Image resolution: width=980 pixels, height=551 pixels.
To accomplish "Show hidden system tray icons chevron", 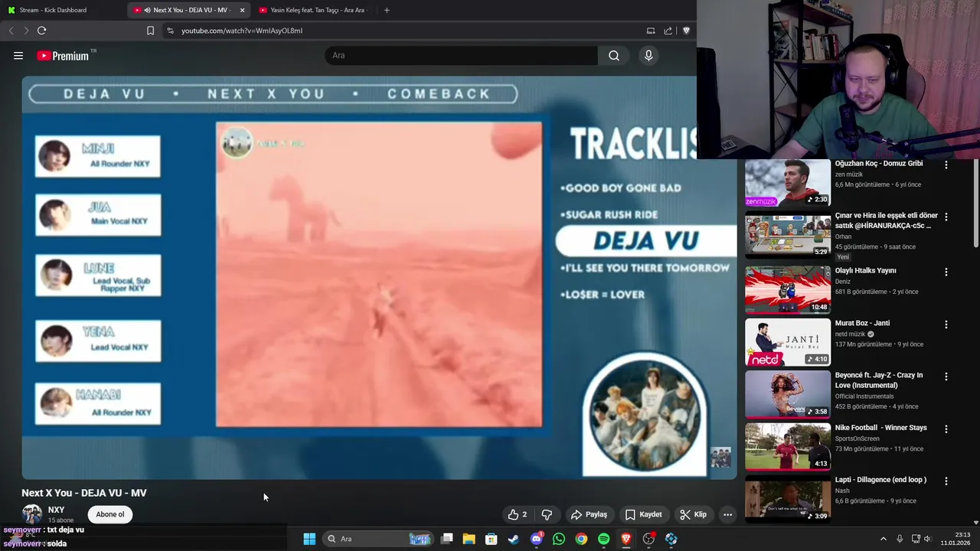I will tap(883, 539).
